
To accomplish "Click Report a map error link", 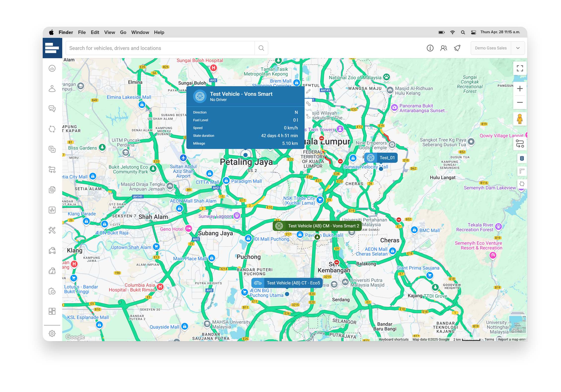I will (512, 339).
